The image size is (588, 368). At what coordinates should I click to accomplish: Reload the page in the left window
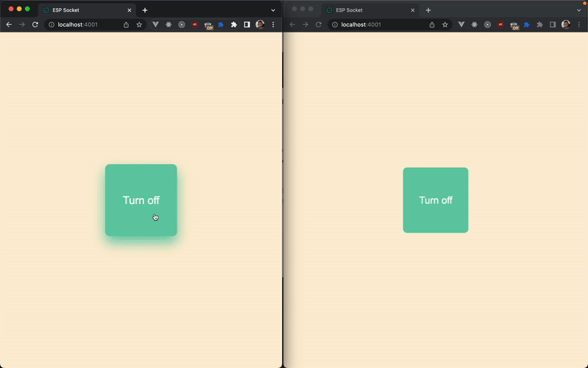click(x=35, y=25)
